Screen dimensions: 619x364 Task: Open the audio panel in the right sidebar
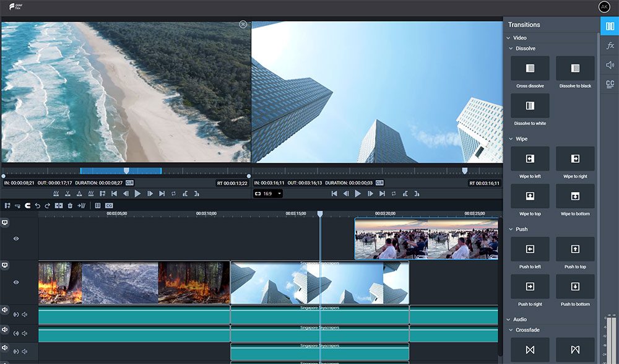609,64
